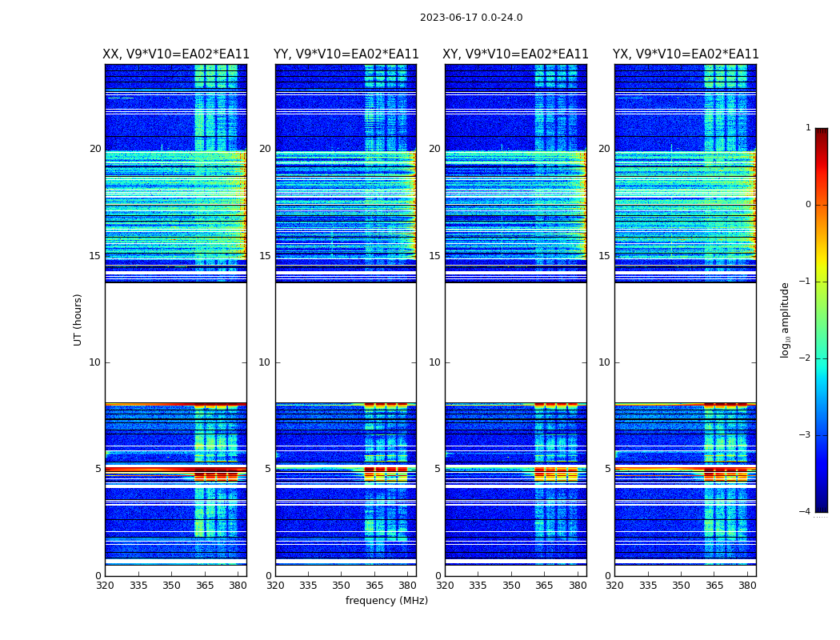The image size is (840, 640).
Task: Click the green middle of the colorbar
Action: (822, 320)
